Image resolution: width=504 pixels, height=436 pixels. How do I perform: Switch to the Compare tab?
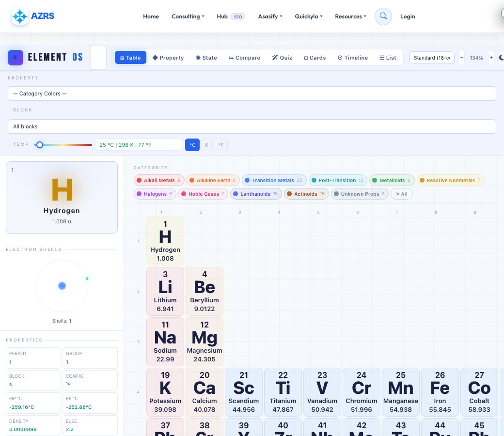[244, 58]
